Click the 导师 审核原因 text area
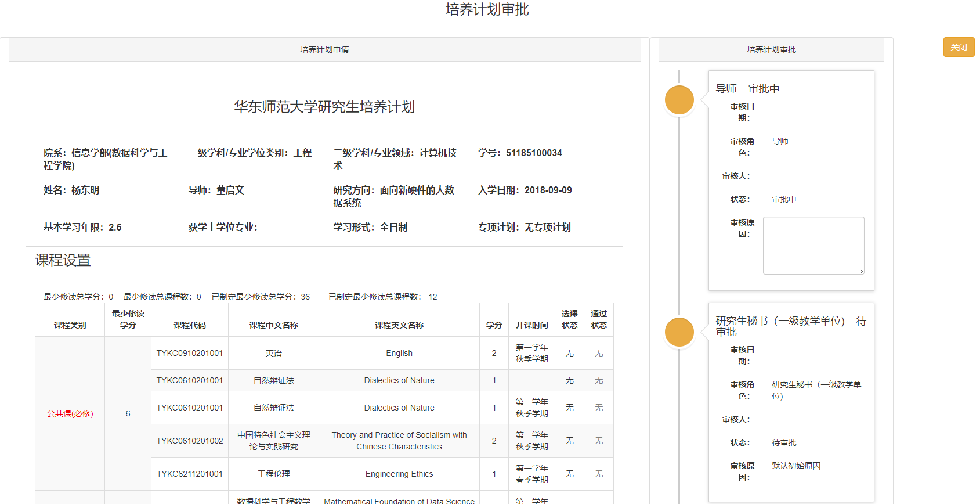 click(x=813, y=245)
